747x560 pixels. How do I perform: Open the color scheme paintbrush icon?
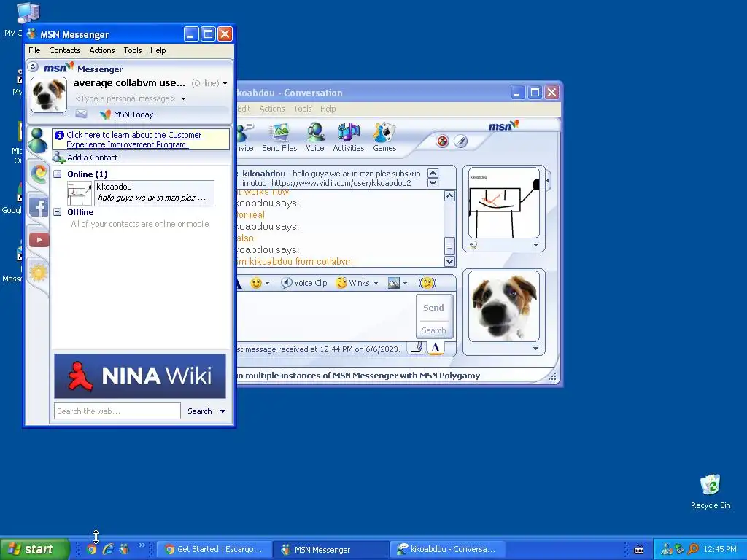click(x=461, y=141)
